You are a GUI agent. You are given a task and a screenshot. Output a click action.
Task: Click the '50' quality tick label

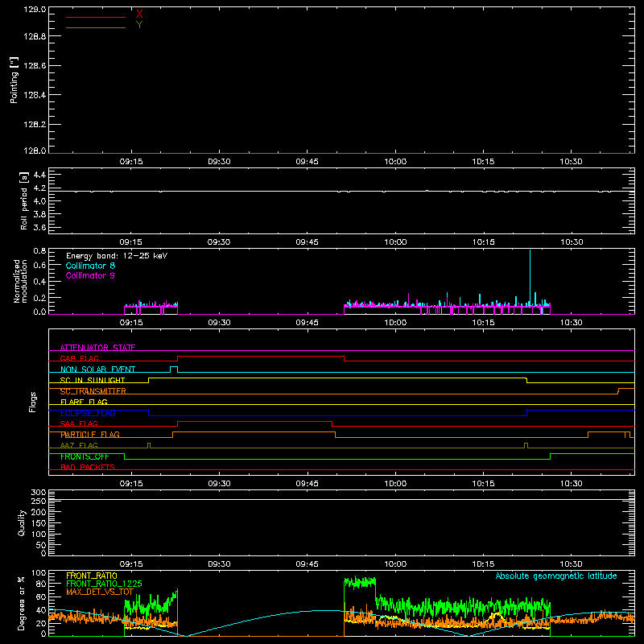(41, 545)
